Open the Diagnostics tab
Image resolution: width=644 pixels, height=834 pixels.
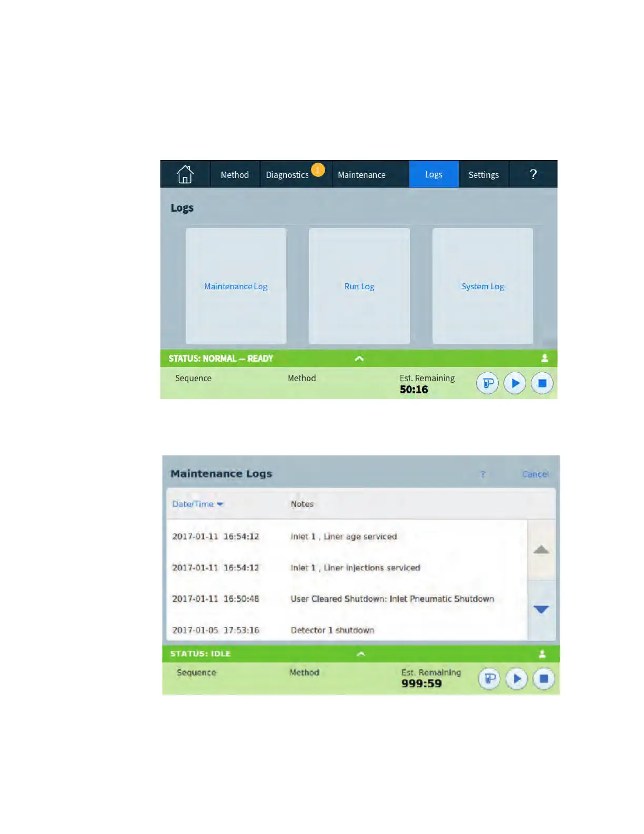(287, 175)
